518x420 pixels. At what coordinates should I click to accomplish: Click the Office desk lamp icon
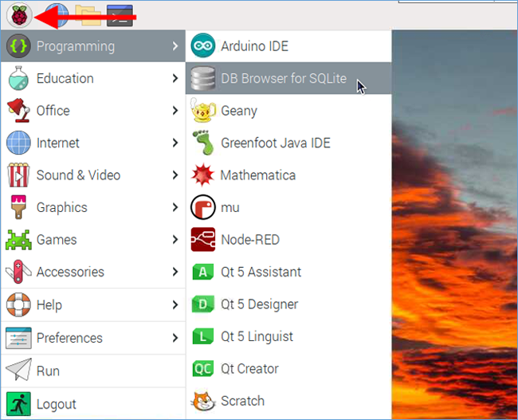tap(18, 110)
